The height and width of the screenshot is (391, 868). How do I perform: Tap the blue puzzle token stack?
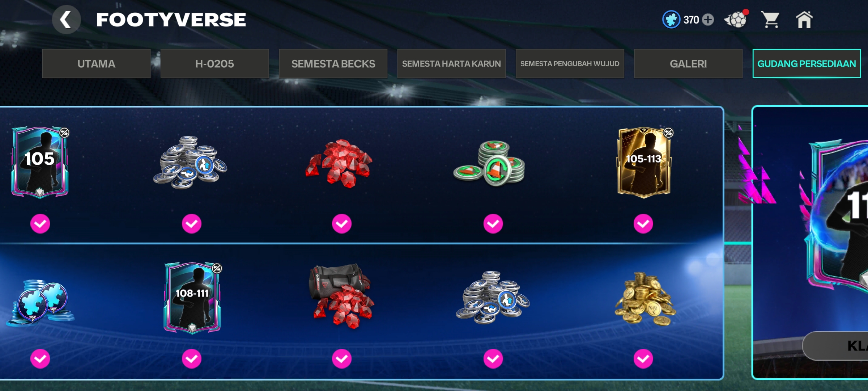(x=40, y=303)
